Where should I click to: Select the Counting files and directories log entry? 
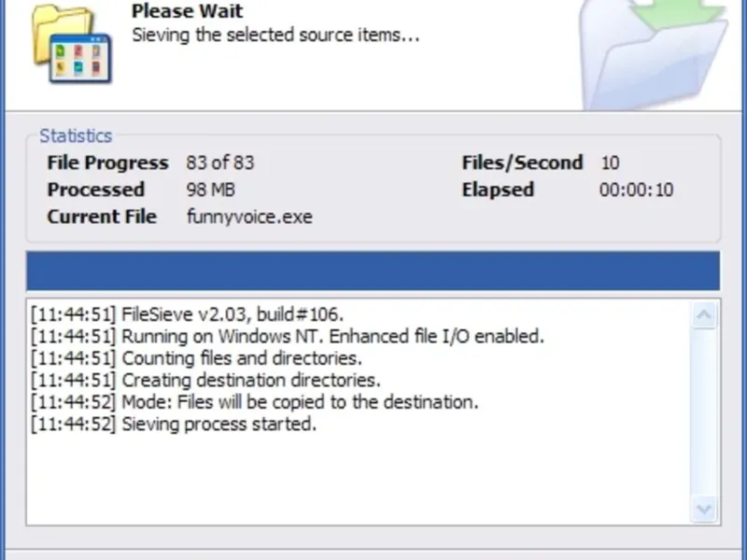[195, 358]
